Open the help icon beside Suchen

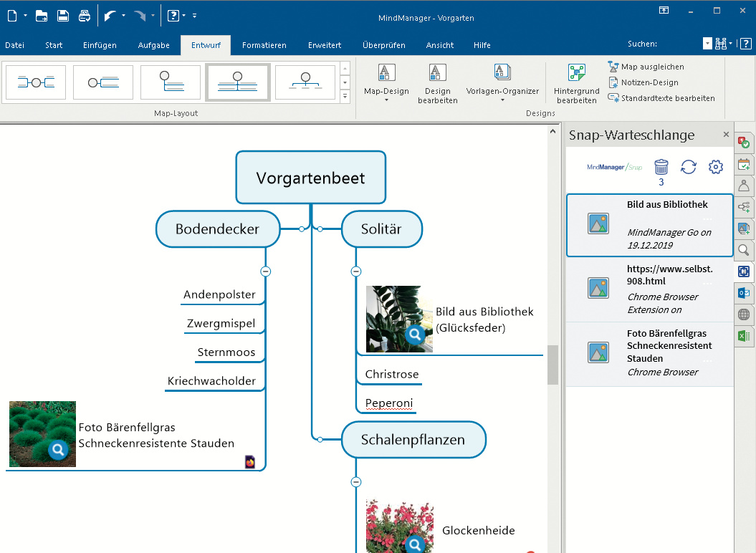[745, 44]
